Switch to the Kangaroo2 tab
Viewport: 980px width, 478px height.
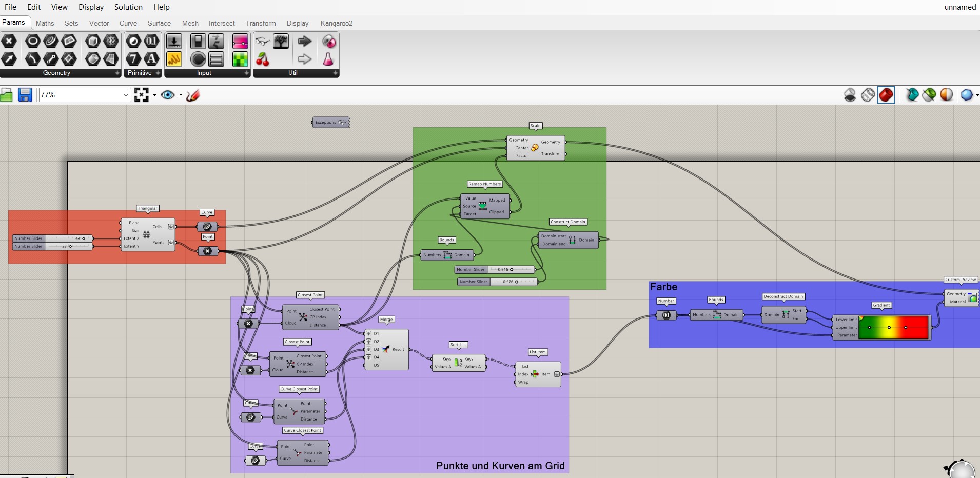(x=336, y=23)
